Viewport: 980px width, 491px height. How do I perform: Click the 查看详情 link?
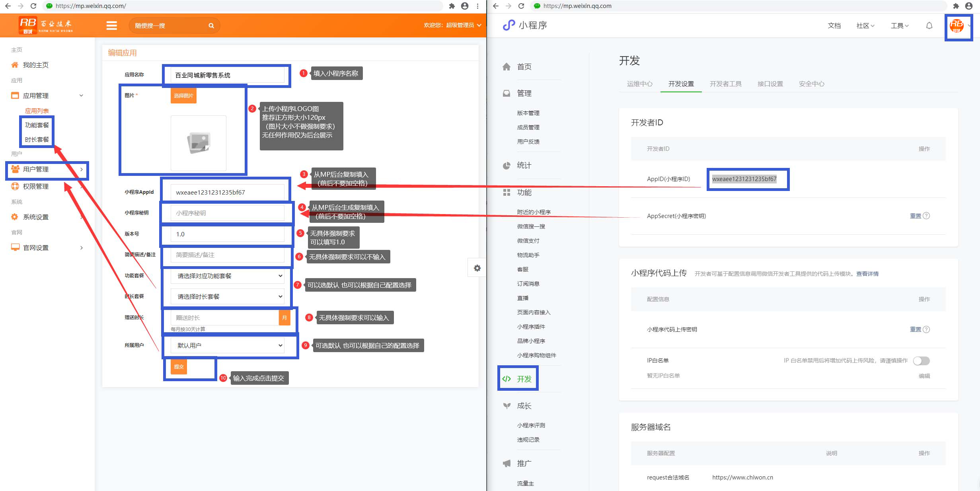point(867,274)
